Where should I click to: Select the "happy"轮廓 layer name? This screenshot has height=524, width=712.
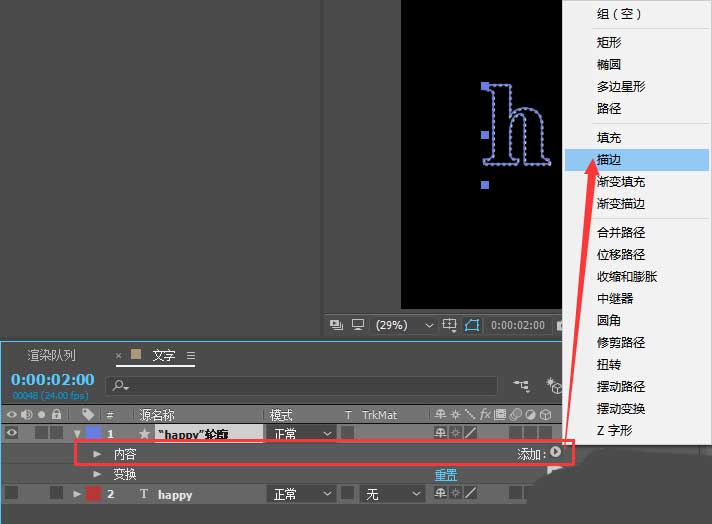point(209,433)
